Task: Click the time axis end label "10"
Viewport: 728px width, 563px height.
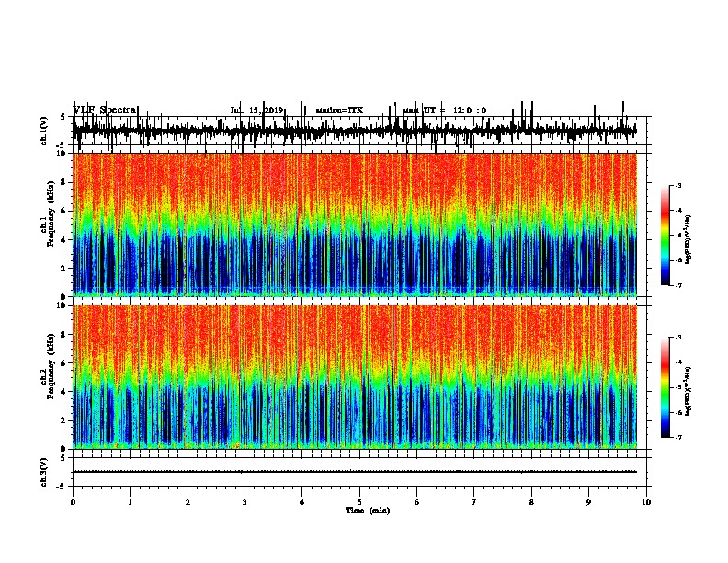Action: coord(646,502)
